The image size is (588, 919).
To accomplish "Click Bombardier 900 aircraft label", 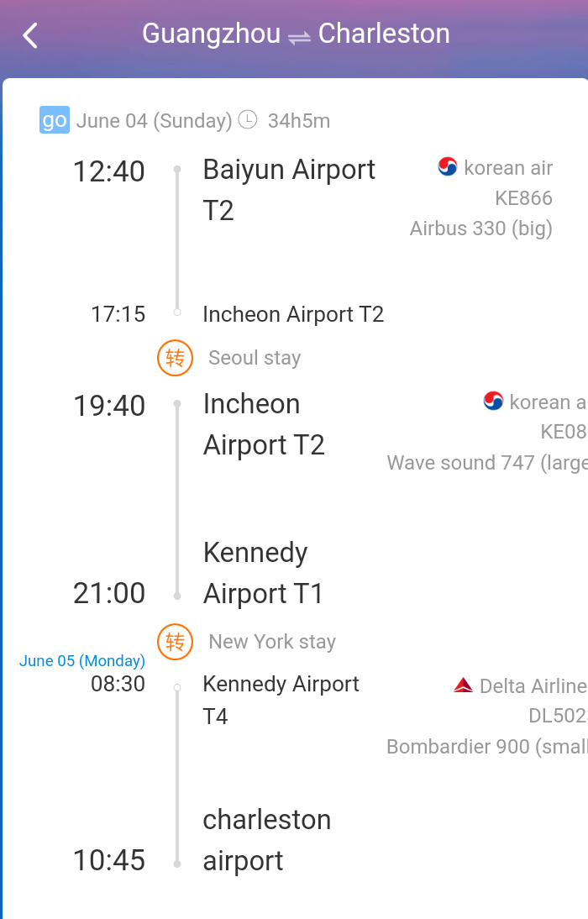I will pyautogui.click(x=486, y=747).
